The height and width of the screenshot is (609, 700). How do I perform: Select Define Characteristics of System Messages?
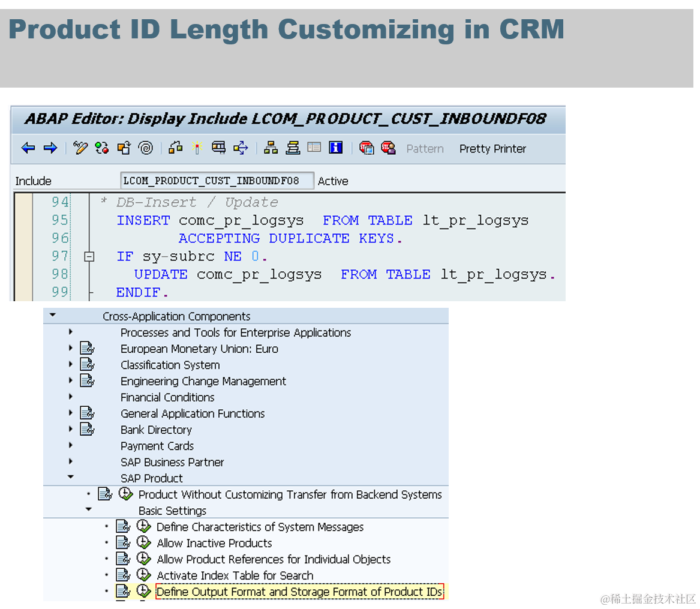click(260, 527)
